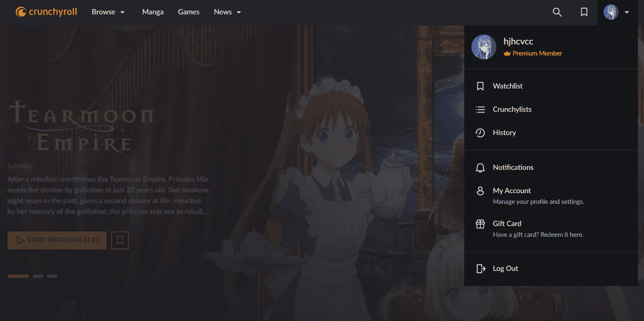Click the Watchlist bookmark icon in menu

[480, 86]
